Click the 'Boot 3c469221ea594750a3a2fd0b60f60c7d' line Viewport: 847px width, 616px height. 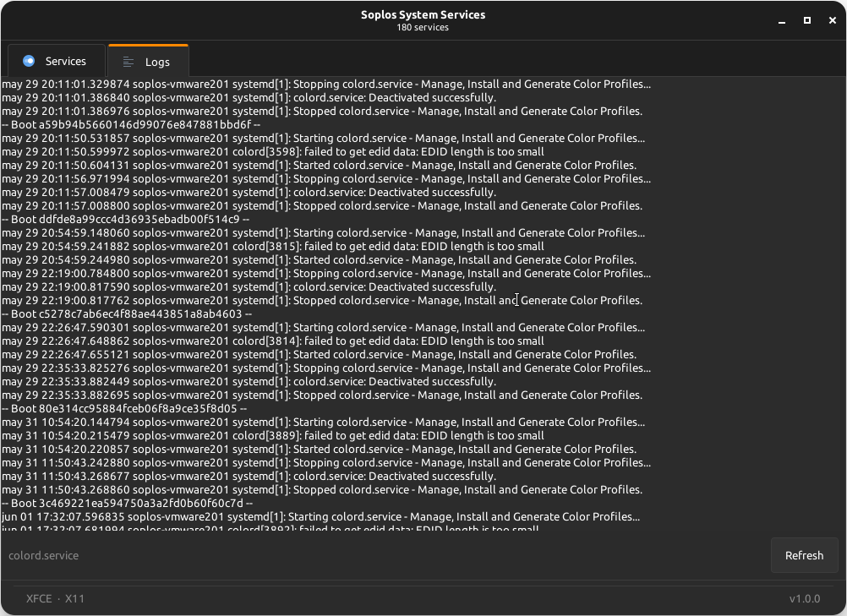128,503
